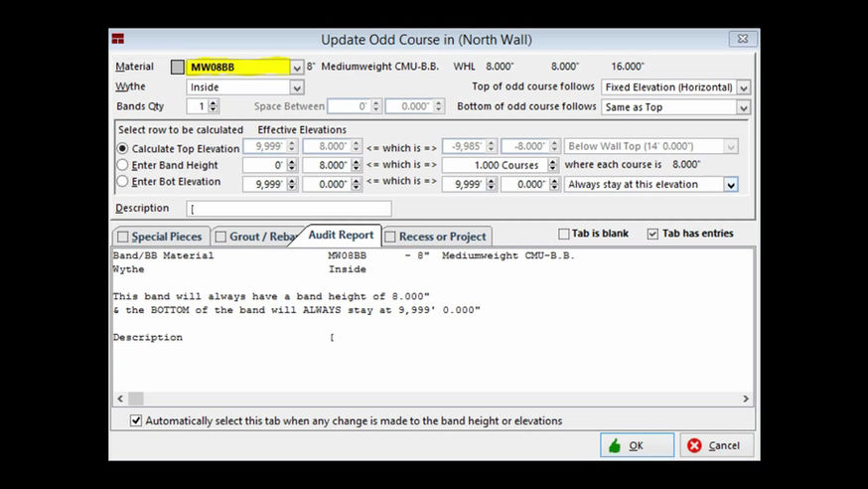Click the Description text field

coord(289,209)
